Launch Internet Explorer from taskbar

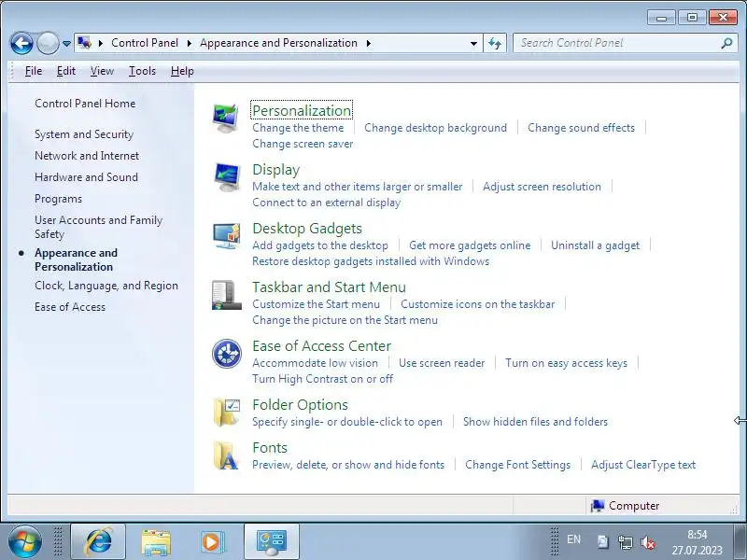click(98, 541)
